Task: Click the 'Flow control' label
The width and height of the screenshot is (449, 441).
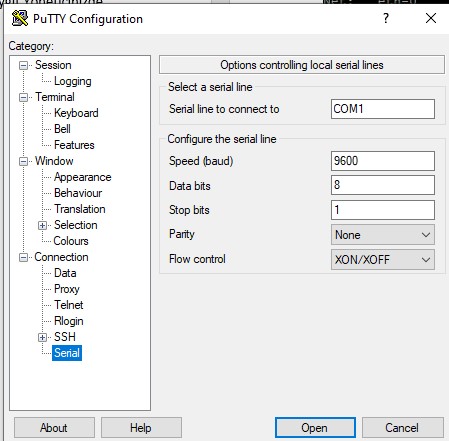Action: point(197,259)
